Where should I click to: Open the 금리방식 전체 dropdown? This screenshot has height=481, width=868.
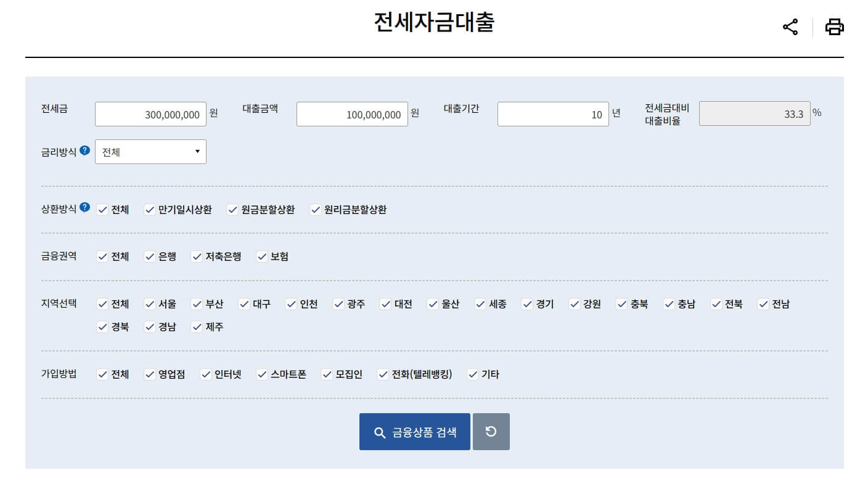150,152
